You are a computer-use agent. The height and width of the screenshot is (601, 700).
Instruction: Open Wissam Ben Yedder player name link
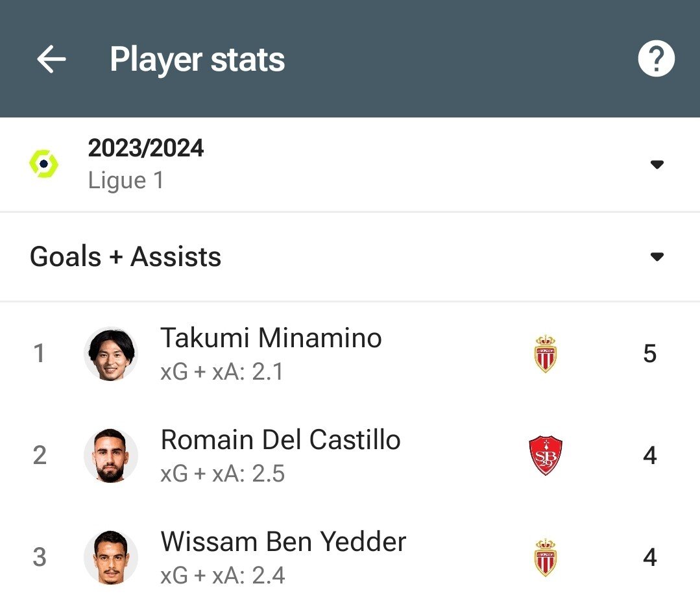284,542
